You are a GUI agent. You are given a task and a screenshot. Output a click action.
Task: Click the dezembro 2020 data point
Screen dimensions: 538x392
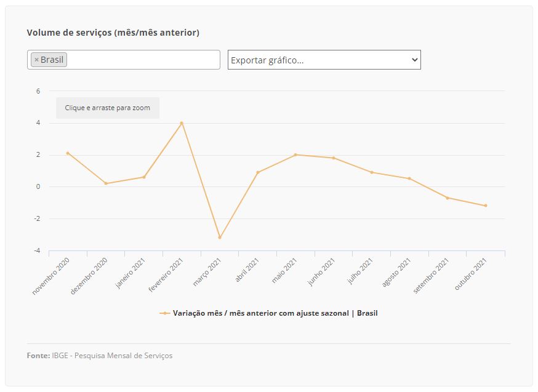point(106,183)
